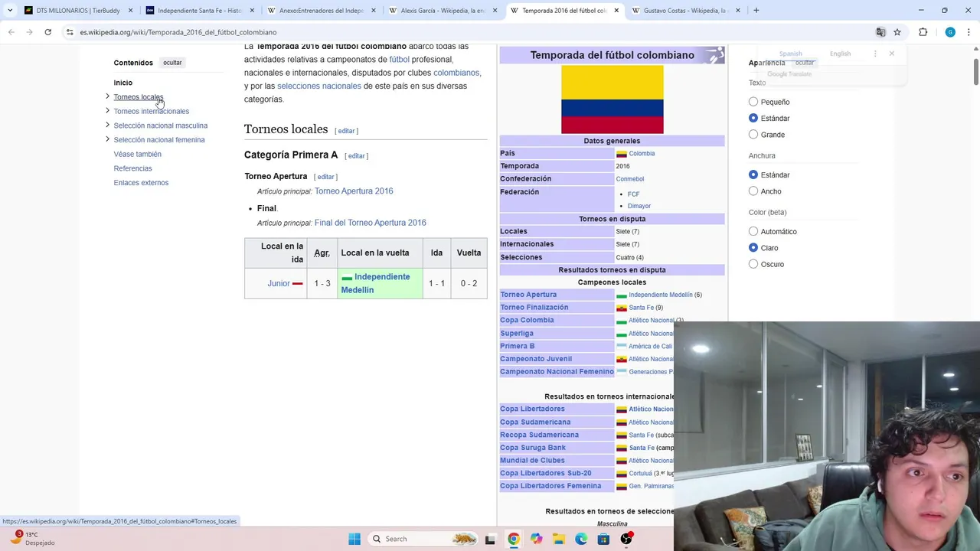Click the browser forward arrow
This screenshot has width=980, height=551.
point(29,32)
